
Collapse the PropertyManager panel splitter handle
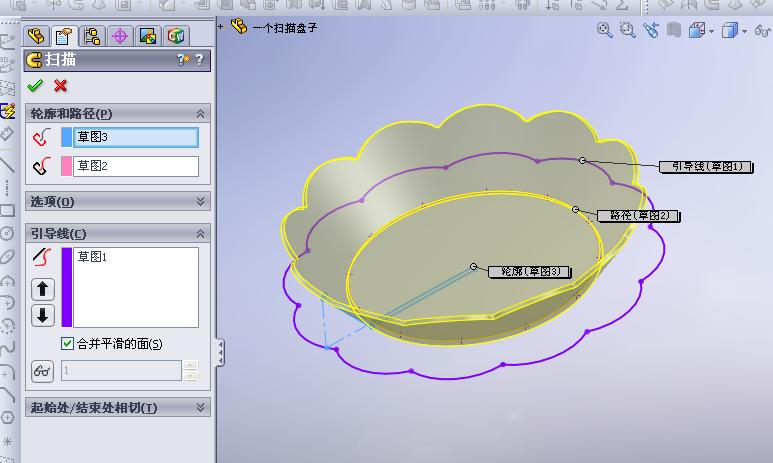coord(220,352)
